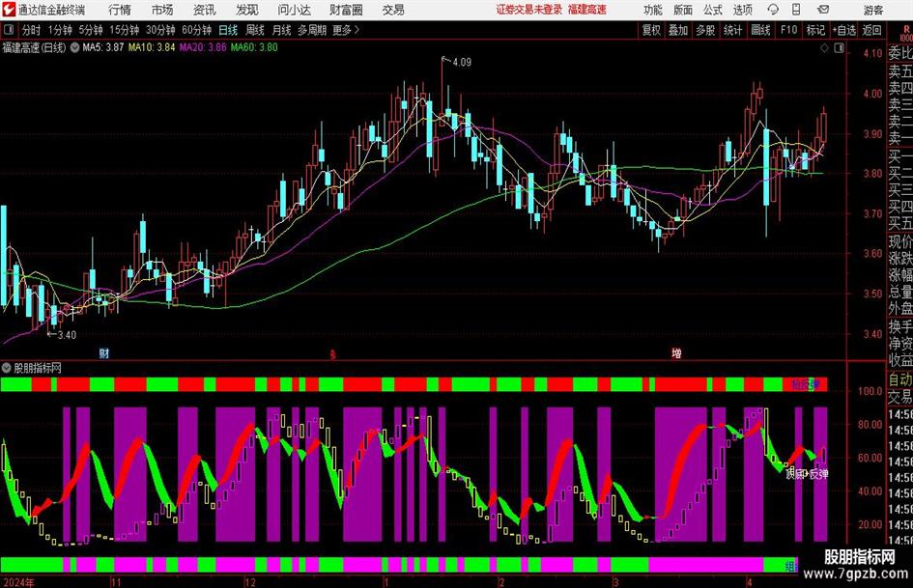Click the 增 marker icon on chart baseline
The height and width of the screenshot is (588, 913).
[x=676, y=352]
